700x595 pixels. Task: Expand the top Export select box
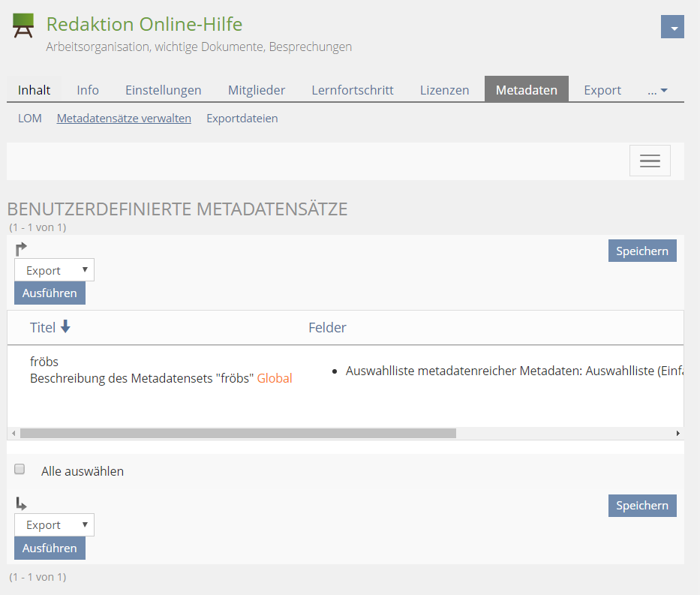[54, 270]
